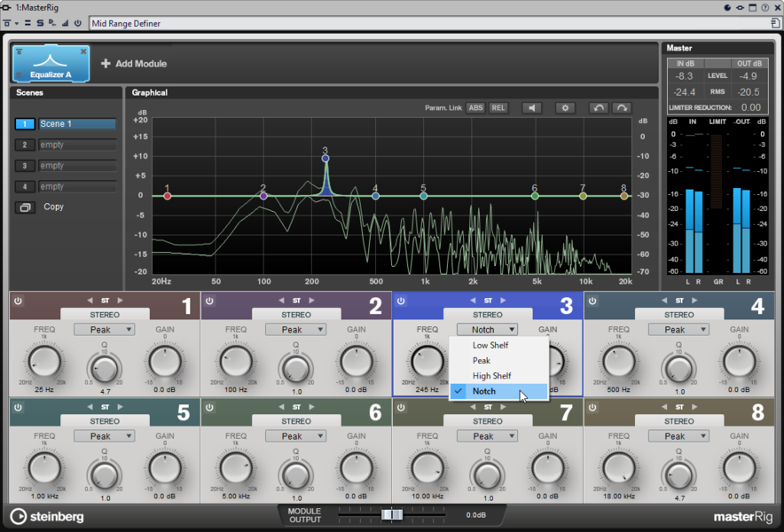Open band 4 filter type dropdown
This screenshot has width=784, height=532.
pos(678,330)
